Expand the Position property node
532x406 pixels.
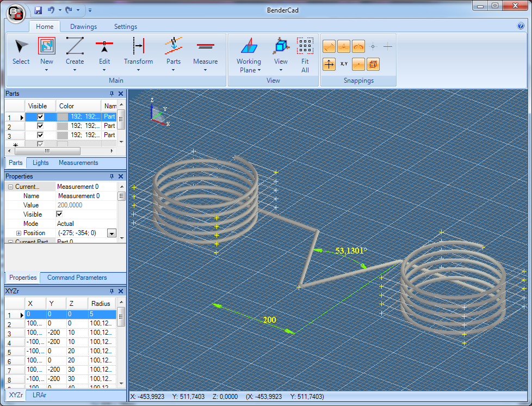point(18,233)
